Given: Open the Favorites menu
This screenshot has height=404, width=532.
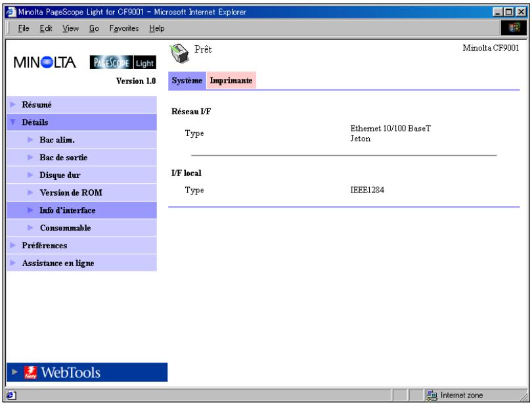Looking at the screenshot, I should pyautogui.click(x=124, y=28).
